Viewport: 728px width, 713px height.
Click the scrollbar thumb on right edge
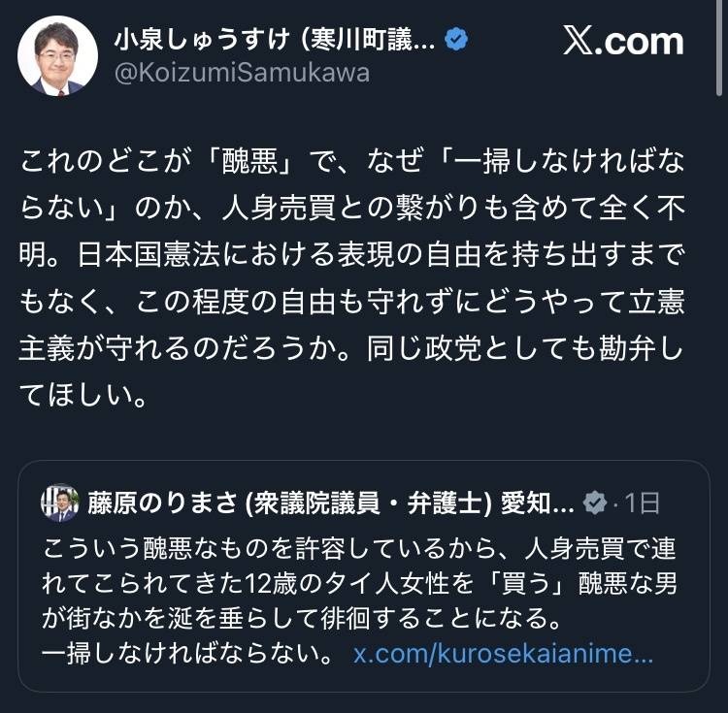pyautogui.click(x=719, y=49)
